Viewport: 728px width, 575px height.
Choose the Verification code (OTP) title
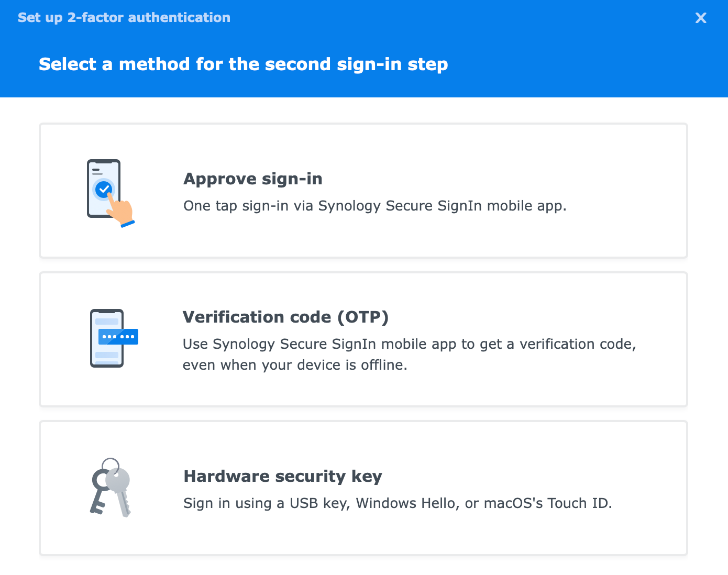tap(285, 317)
